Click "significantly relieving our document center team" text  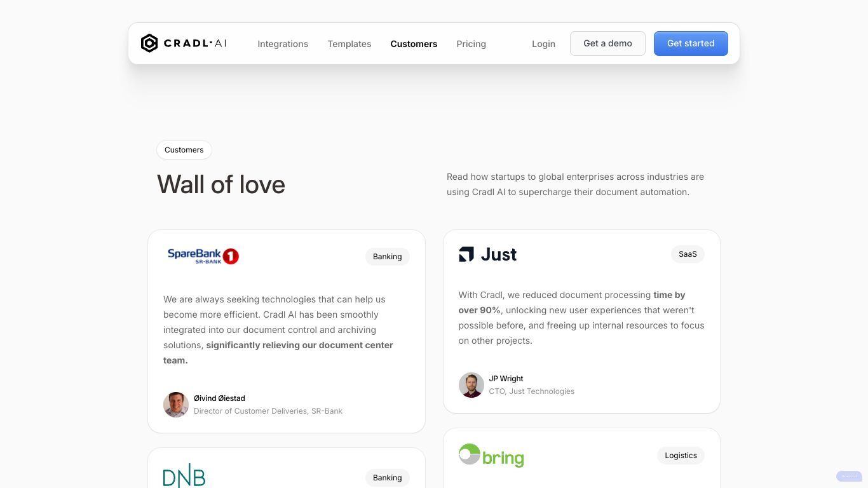tap(278, 353)
